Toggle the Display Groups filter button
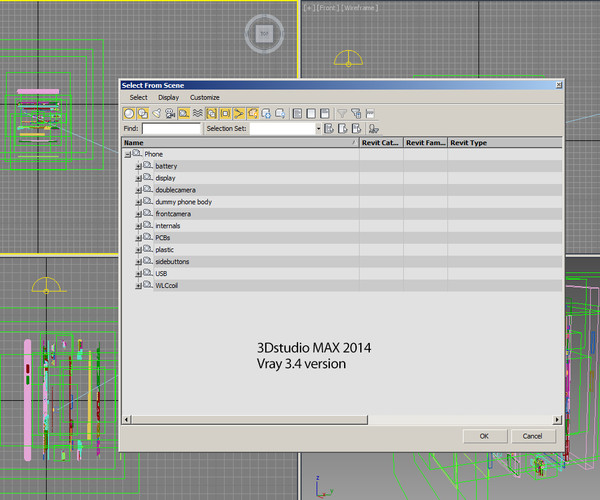Image resolution: width=600 pixels, height=500 pixels. point(211,113)
